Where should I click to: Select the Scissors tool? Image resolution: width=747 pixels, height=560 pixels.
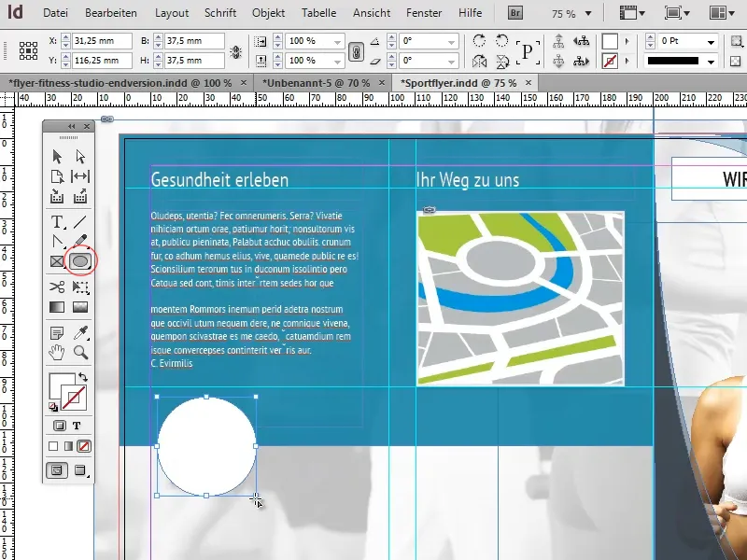[x=57, y=287]
